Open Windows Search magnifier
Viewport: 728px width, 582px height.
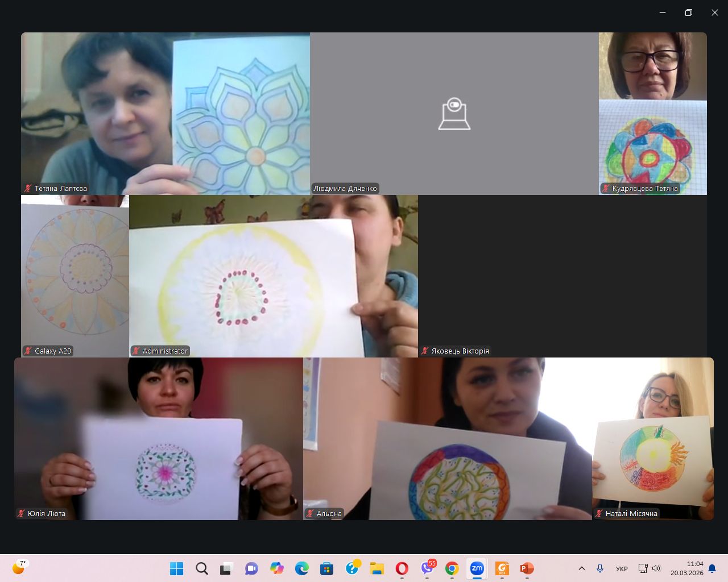point(202,568)
